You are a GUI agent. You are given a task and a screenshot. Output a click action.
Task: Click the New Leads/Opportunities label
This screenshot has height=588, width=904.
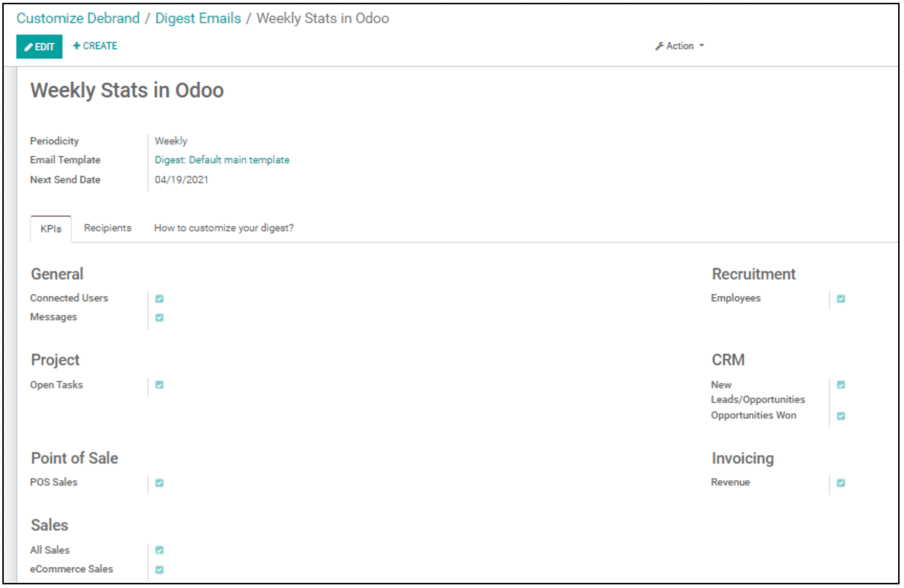pyautogui.click(x=758, y=392)
